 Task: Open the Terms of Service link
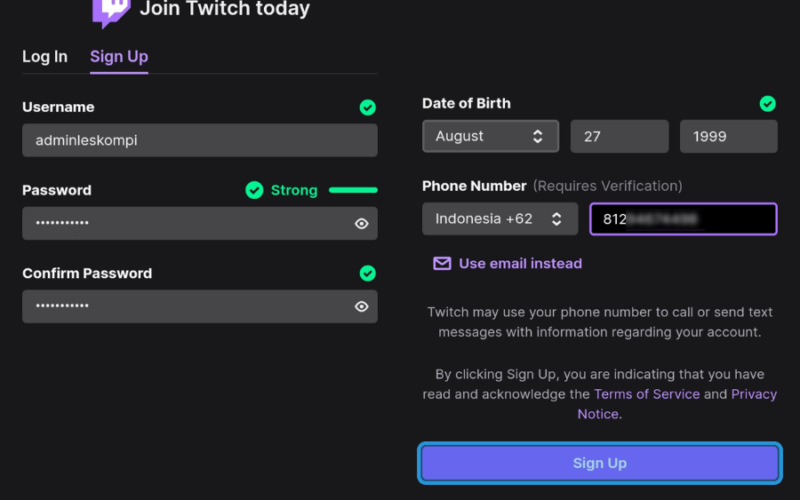tap(646, 394)
